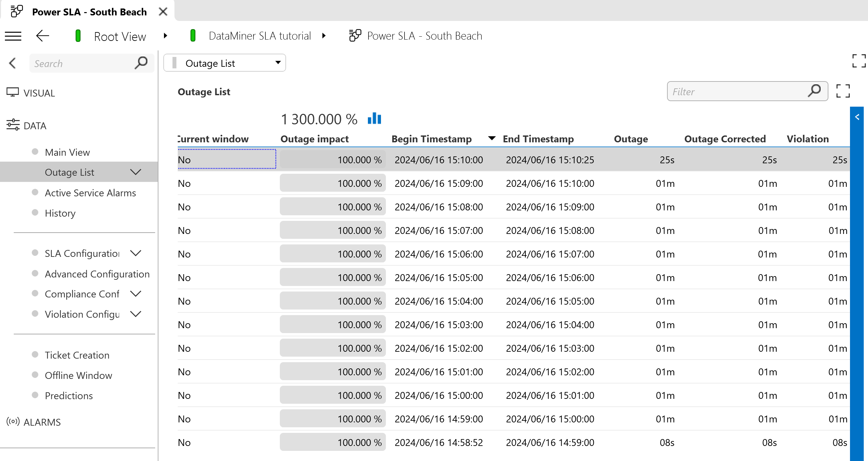Screen dimensions: 868x461
Task: Open Violation Config page
Action: click(x=82, y=314)
